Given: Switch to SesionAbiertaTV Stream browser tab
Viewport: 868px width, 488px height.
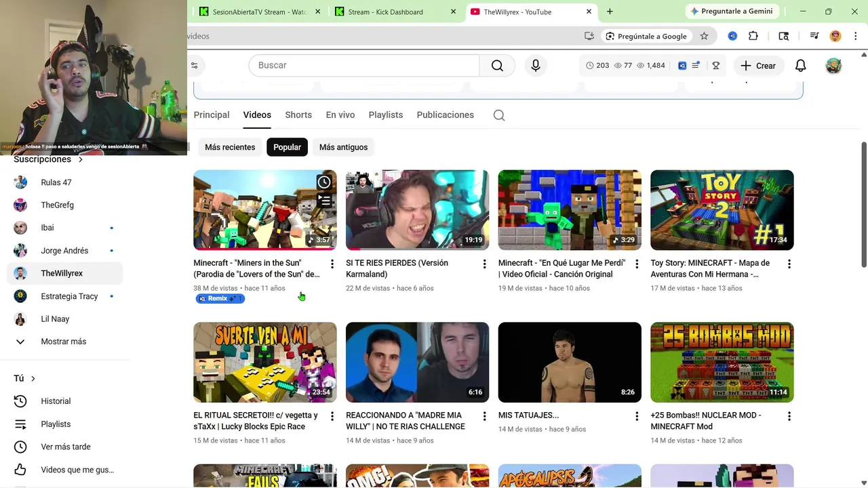Looking at the screenshot, I should coord(258,12).
